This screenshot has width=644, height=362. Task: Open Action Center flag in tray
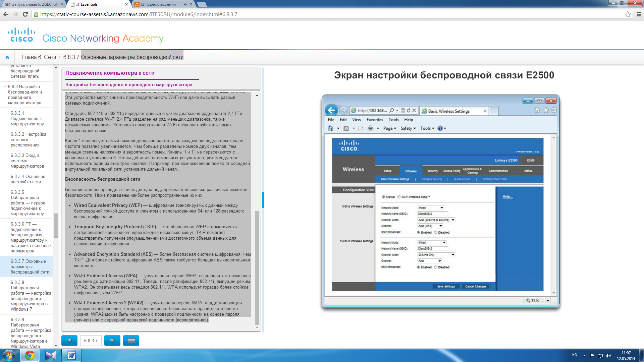(592, 356)
